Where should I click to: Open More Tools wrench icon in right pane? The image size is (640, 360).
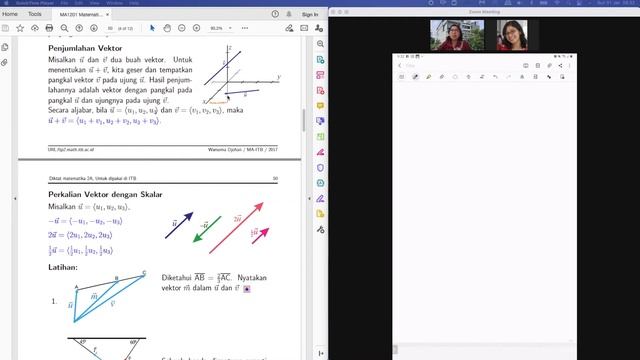pos(320,230)
